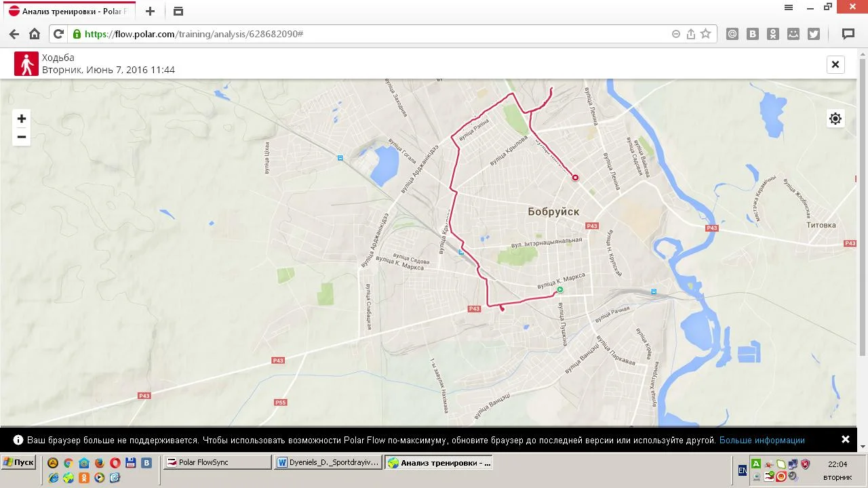Image resolution: width=868 pixels, height=488 pixels.
Task: Launch Internet Explorer from quick launch
Action: [54, 477]
